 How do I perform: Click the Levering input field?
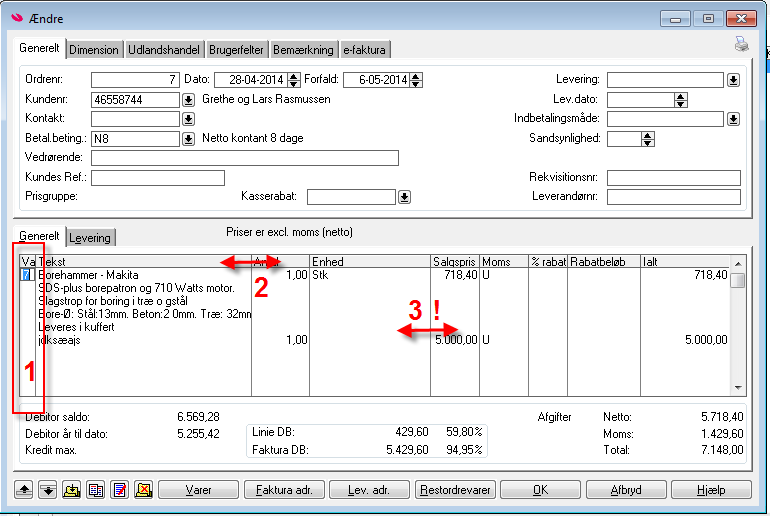tap(665, 80)
